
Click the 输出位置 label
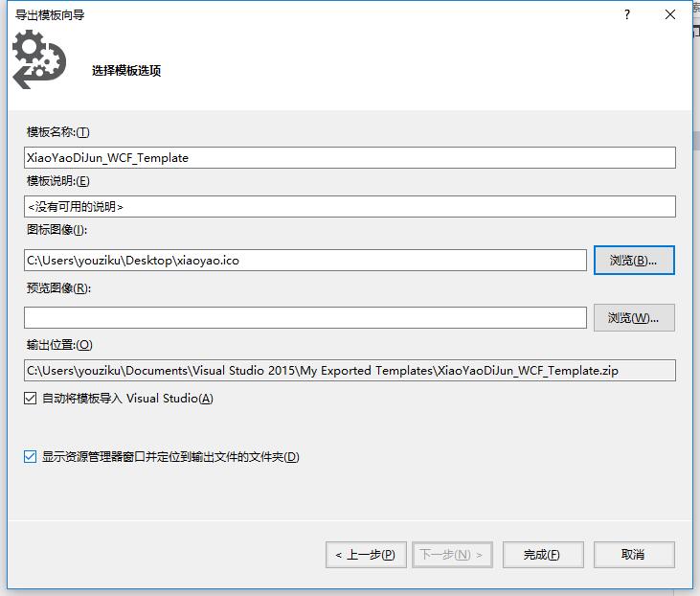[59, 345]
